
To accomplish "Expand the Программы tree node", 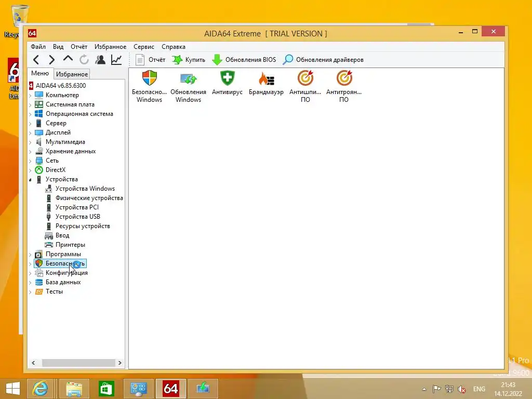I will click(30, 255).
